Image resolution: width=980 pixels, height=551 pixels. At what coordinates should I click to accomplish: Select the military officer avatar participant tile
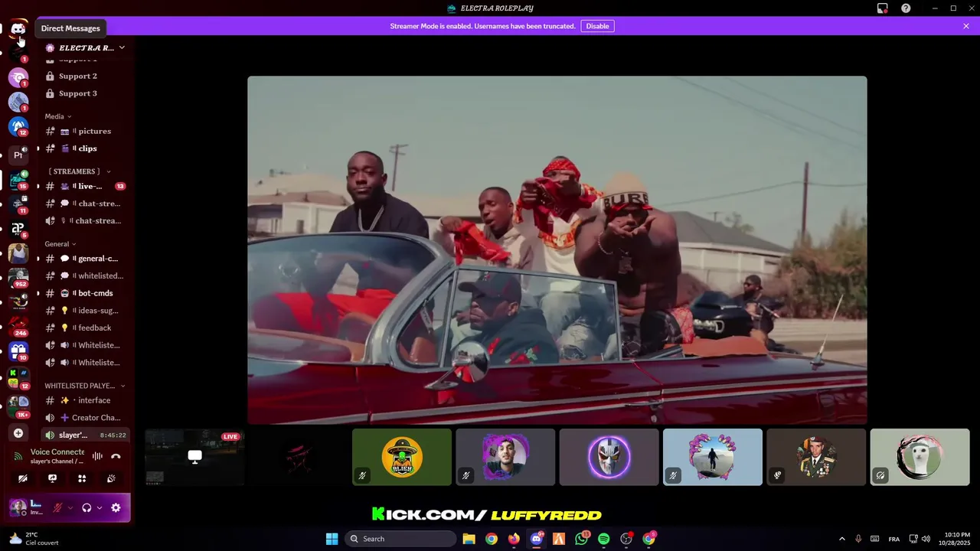(816, 457)
